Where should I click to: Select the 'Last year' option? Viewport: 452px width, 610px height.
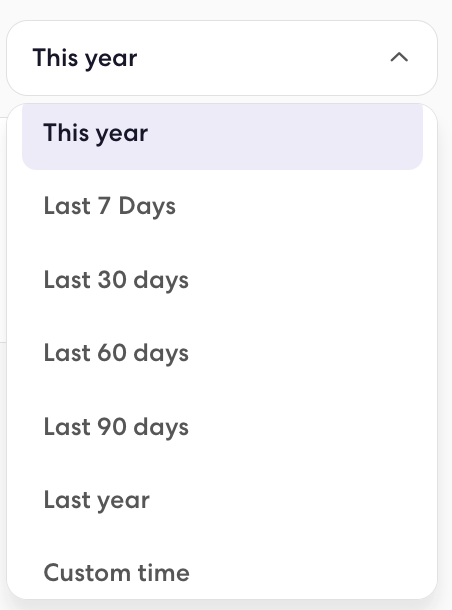click(222, 500)
